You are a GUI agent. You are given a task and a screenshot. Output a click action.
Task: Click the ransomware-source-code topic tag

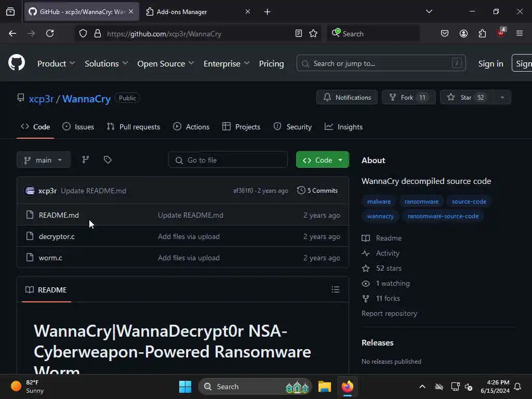pyautogui.click(x=443, y=216)
